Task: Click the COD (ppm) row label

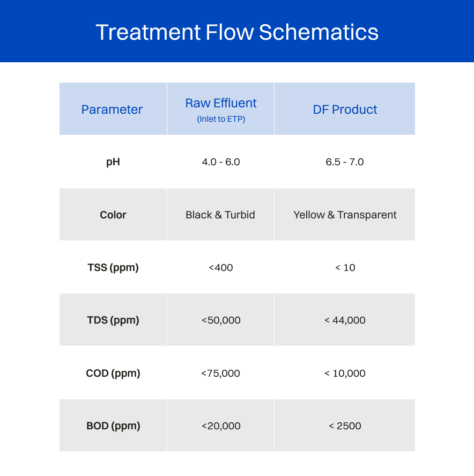Action: point(113,373)
